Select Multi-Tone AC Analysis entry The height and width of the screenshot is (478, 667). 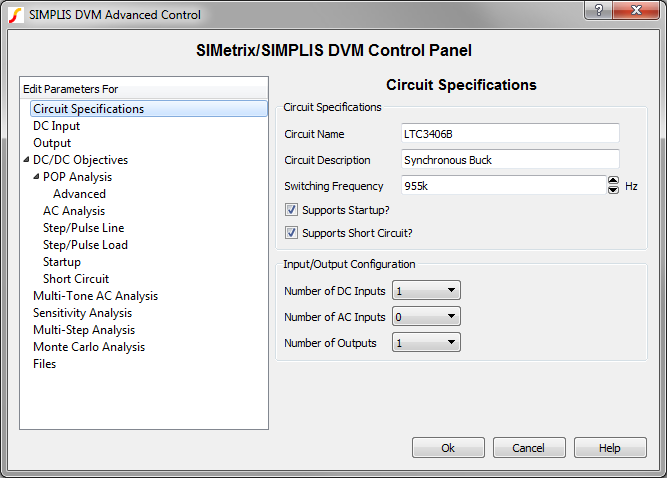pos(95,296)
